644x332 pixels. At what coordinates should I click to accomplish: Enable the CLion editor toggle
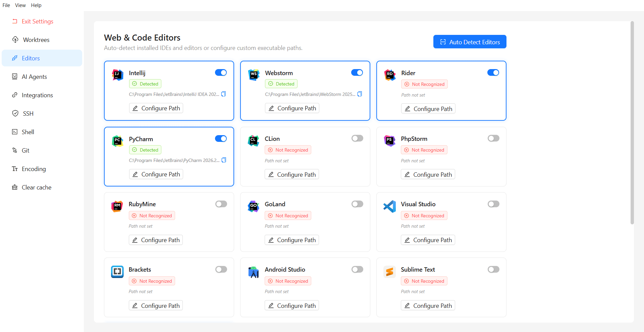pos(357,138)
